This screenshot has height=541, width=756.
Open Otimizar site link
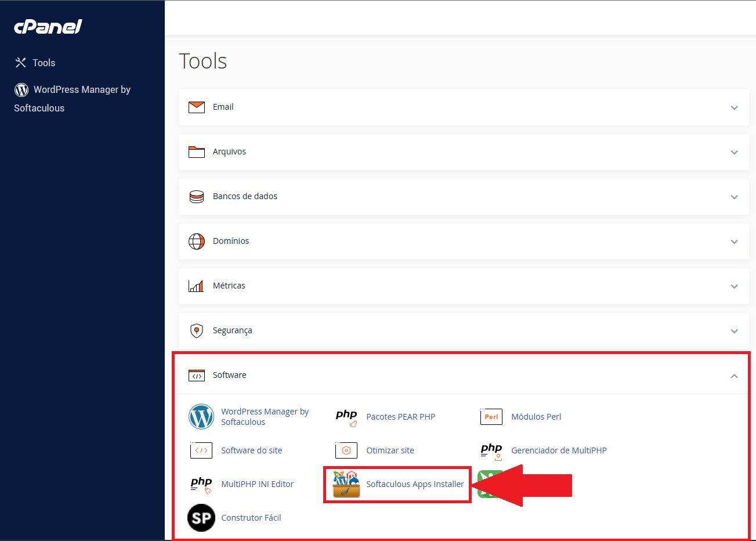coord(390,450)
